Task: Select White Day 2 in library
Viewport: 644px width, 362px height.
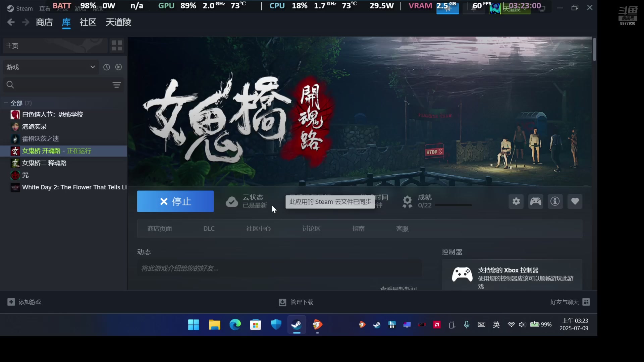Action: 64,187
